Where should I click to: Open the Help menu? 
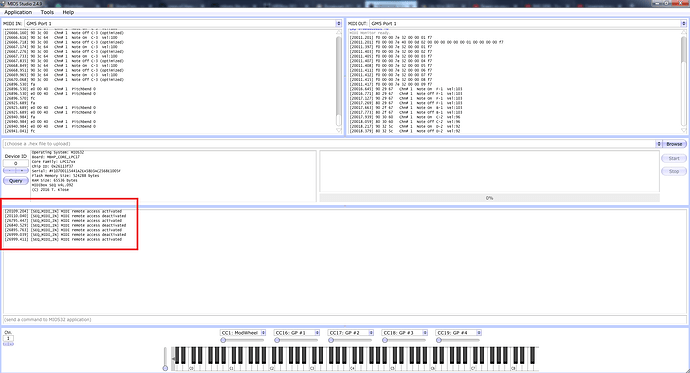click(x=68, y=12)
